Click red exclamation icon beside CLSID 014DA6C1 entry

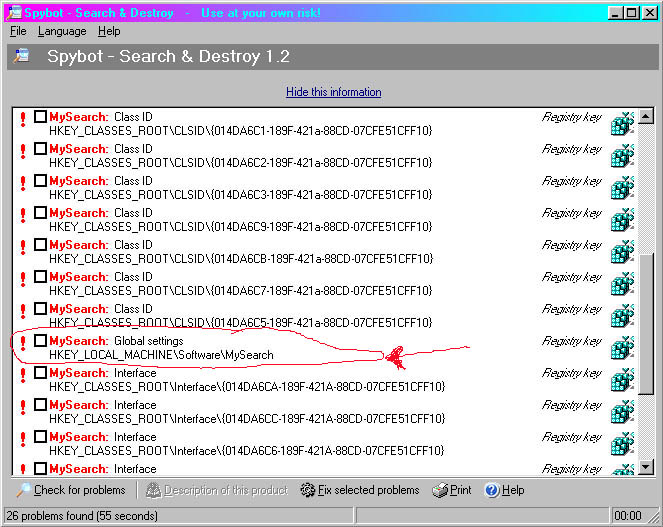point(22,120)
